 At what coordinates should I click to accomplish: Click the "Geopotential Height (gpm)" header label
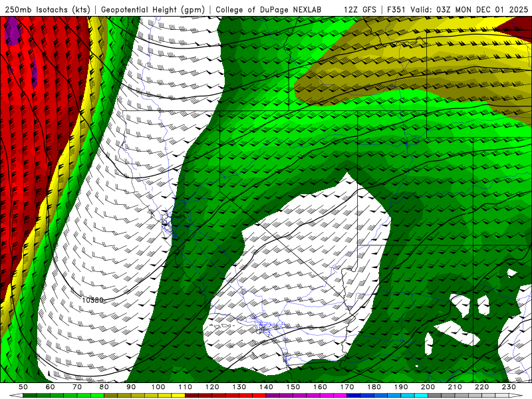pyautogui.click(x=153, y=10)
